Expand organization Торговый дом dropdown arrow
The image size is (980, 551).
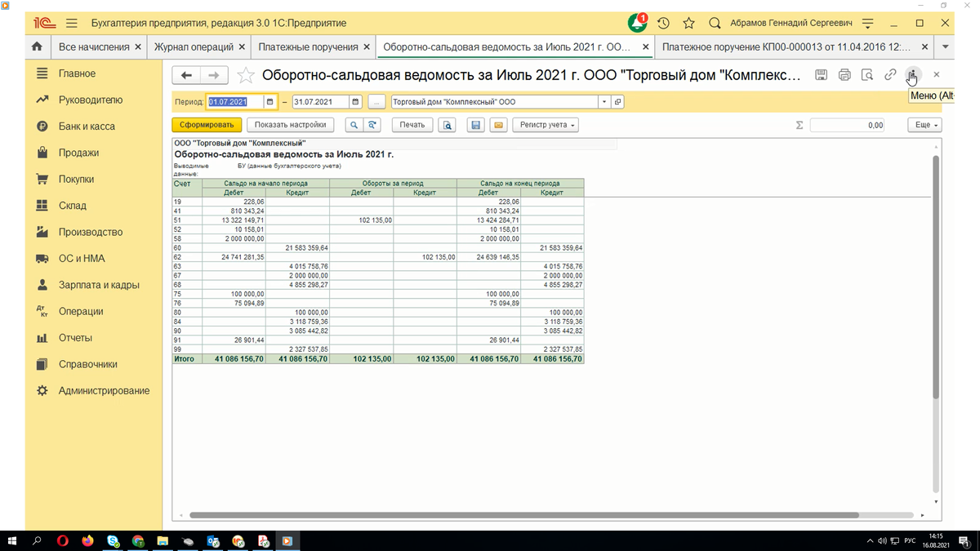point(604,102)
